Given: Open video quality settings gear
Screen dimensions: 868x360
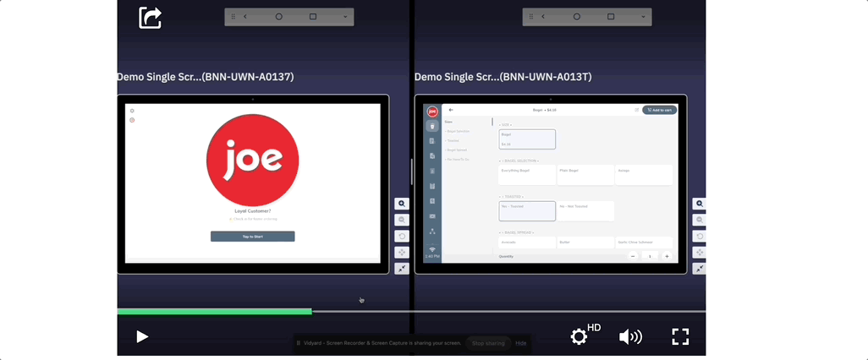Looking at the screenshot, I should [x=579, y=337].
